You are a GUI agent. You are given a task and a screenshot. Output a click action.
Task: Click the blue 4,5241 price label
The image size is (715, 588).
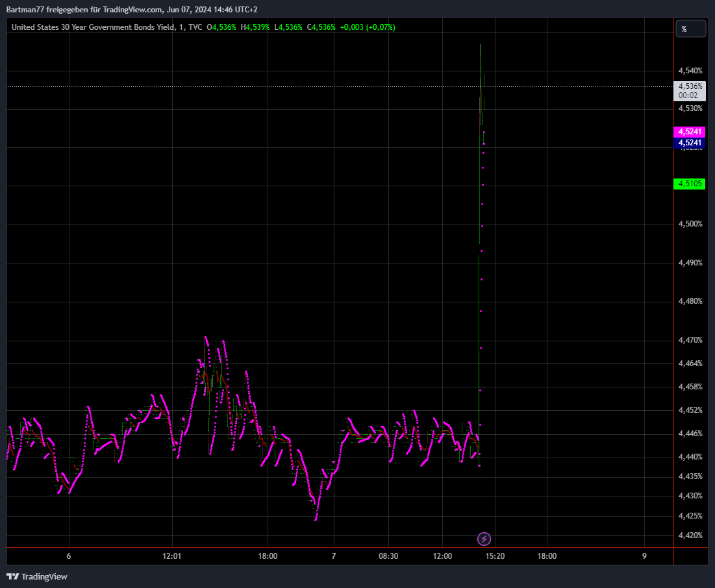pos(690,143)
